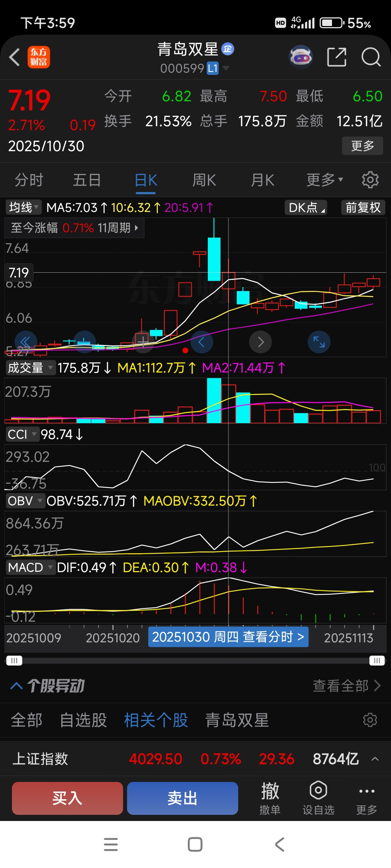The width and height of the screenshot is (391, 868).
Task: Jump to earliest with double-left arrow
Action: tap(26, 342)
